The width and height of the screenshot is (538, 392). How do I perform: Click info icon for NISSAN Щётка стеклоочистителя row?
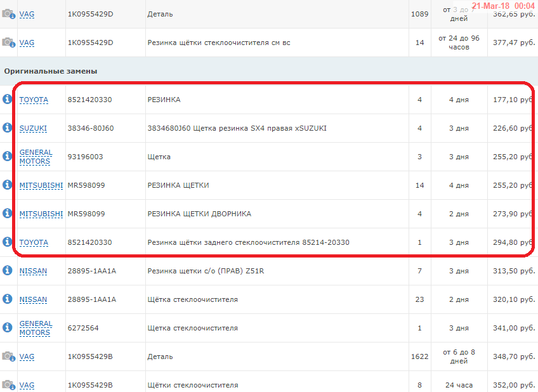point(7,299)
